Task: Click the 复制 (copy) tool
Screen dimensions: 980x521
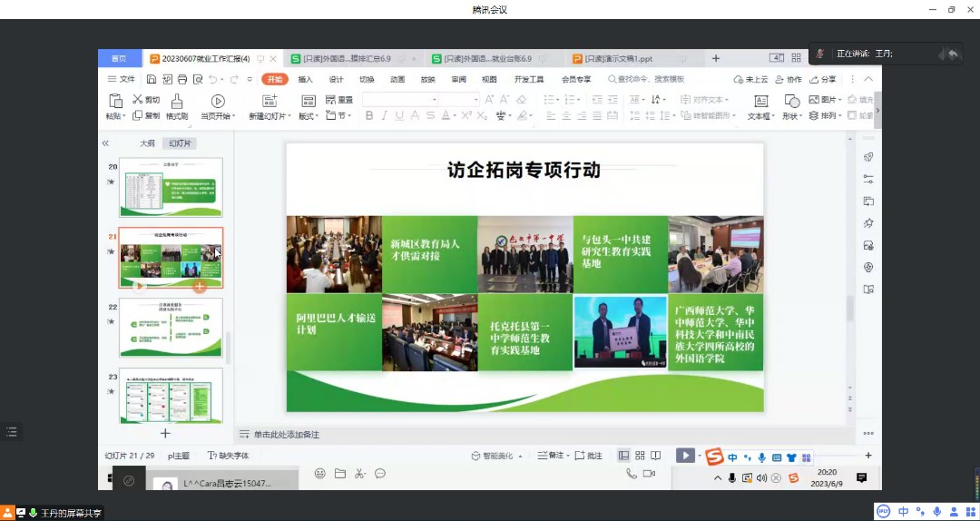Action: pos(145,115)
